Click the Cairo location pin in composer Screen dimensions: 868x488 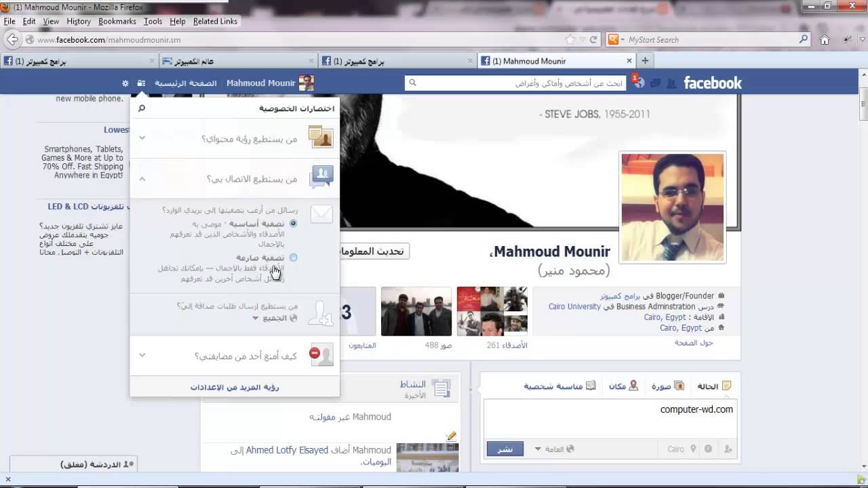693,449
